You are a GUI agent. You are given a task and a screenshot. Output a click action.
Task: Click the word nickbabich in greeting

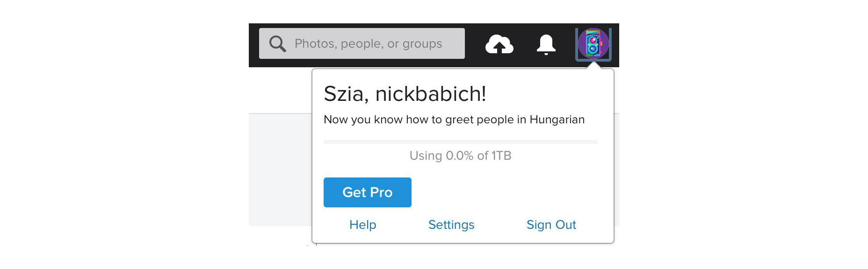tap(430, 94)
